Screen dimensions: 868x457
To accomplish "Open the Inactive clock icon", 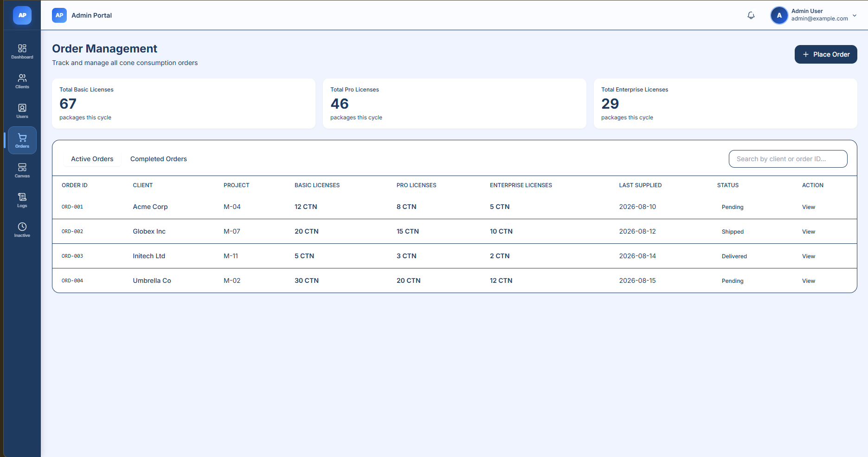I will (x=22, y=229).
